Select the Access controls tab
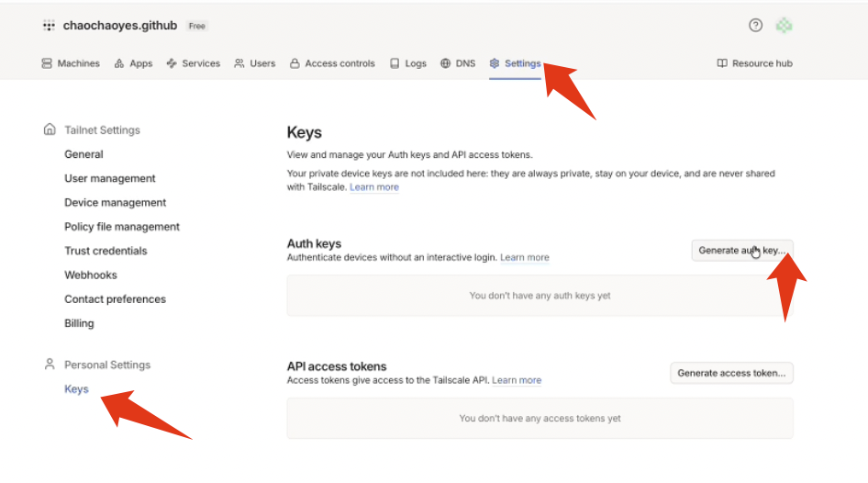Image resolution: width=868 pixels, height=483 pixels. tap(332, 63)
